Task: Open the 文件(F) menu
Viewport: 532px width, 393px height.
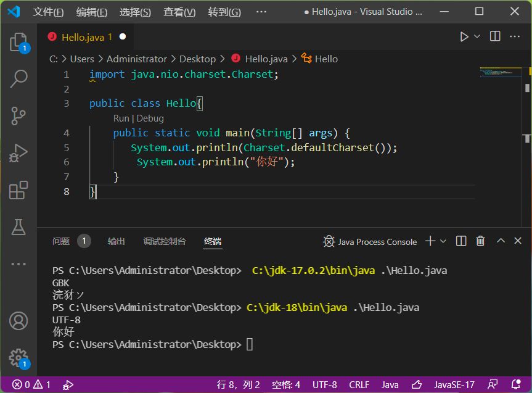Action: tap(48, 12)
